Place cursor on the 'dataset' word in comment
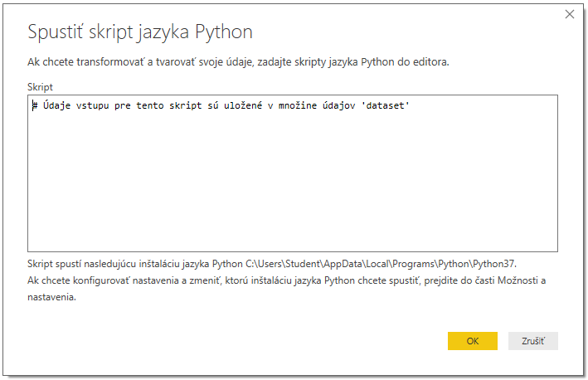This screenshot has width=588, height=380. [385, 105]
